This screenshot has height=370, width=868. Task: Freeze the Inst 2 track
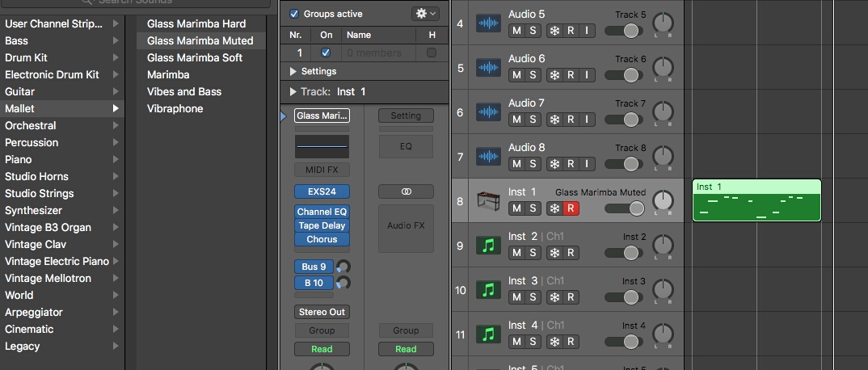(554, 253)
